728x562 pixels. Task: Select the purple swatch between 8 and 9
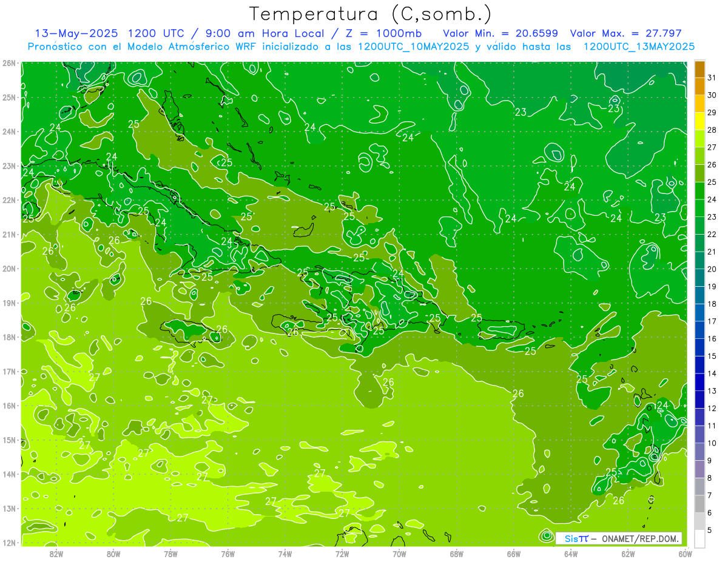699,469
